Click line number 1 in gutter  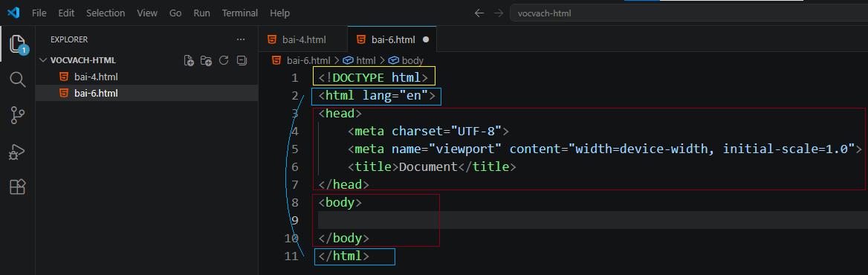tap(294, 78)
